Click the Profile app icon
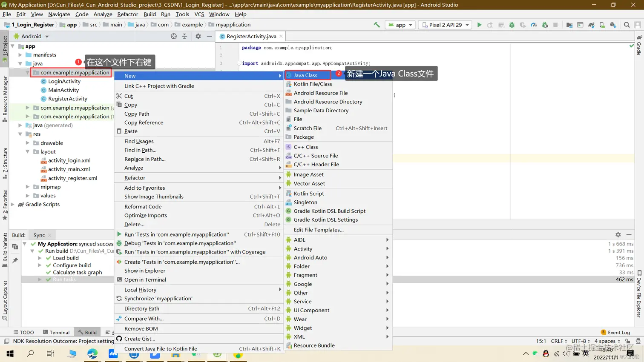The height and width of the screenshot is (362, 644). coord(534,25)
